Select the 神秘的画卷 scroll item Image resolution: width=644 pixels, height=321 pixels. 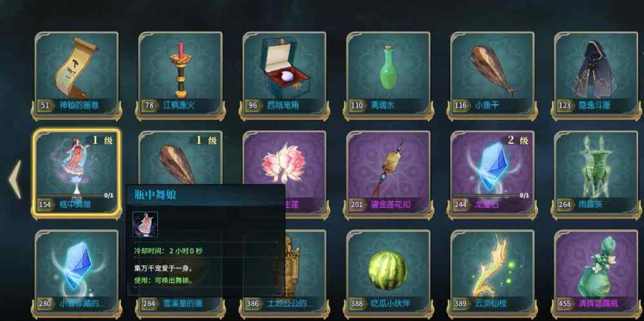click(x=77, y=75)
